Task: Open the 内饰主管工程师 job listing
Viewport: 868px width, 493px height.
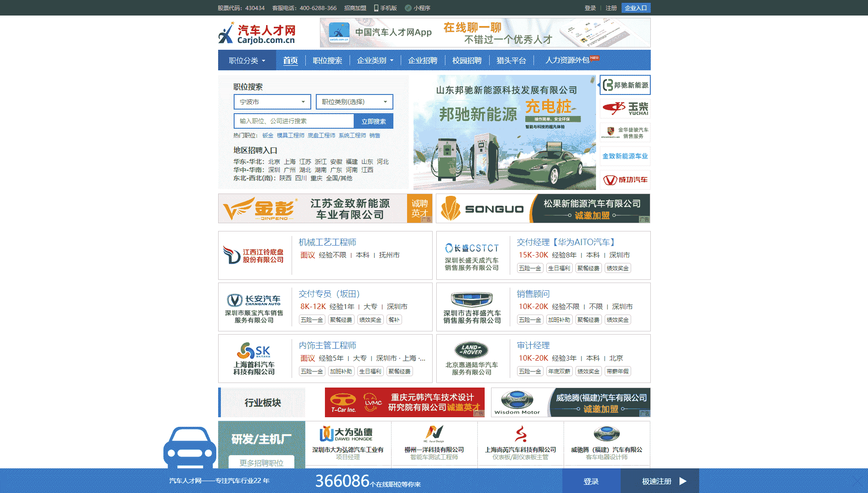Action: tap(327, 345)
